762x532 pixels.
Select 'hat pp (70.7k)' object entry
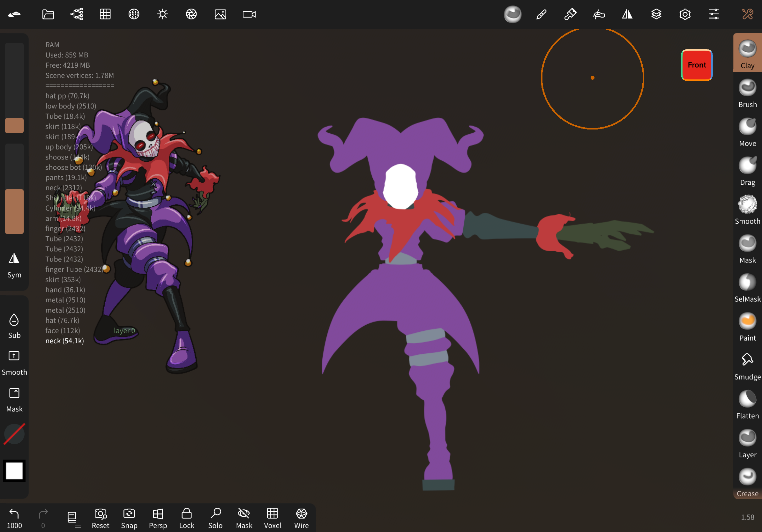click(x=67, y=95)
